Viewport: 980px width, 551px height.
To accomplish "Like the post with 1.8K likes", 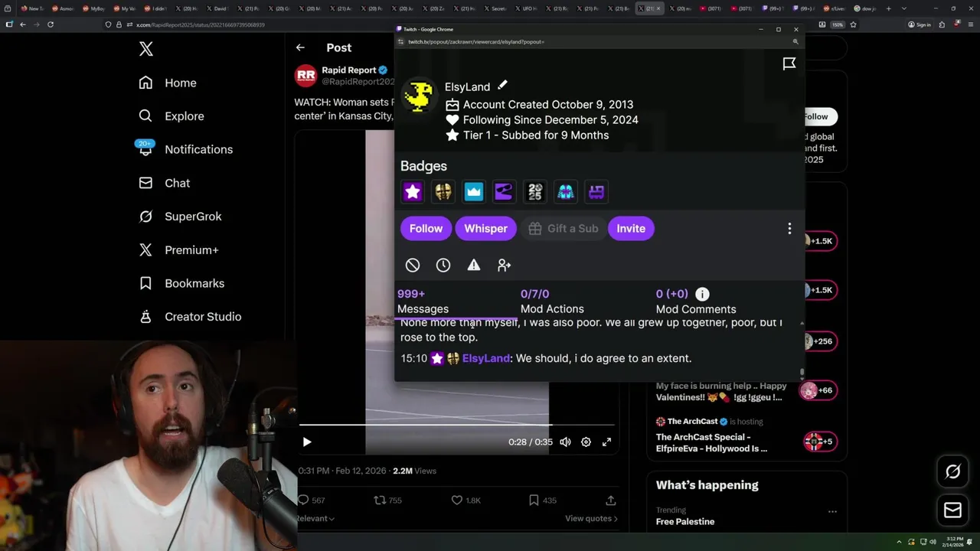I will [x=456, y=500].
